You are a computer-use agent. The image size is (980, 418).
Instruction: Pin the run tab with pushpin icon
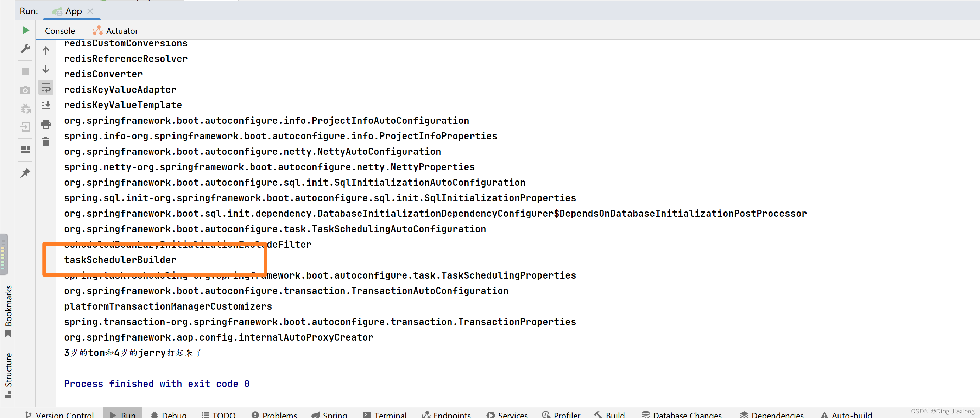(x=25, y=173)
